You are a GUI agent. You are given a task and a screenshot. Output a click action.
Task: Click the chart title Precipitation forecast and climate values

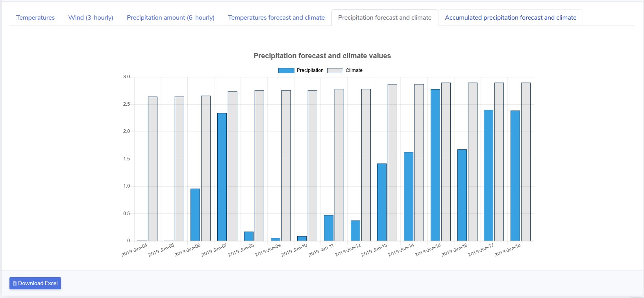pos(322,56)
